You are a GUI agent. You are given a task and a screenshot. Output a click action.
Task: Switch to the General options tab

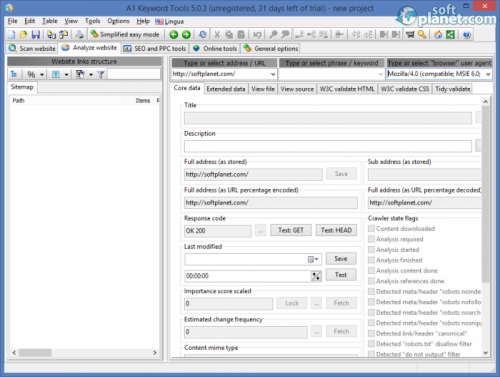coord(271,49)
